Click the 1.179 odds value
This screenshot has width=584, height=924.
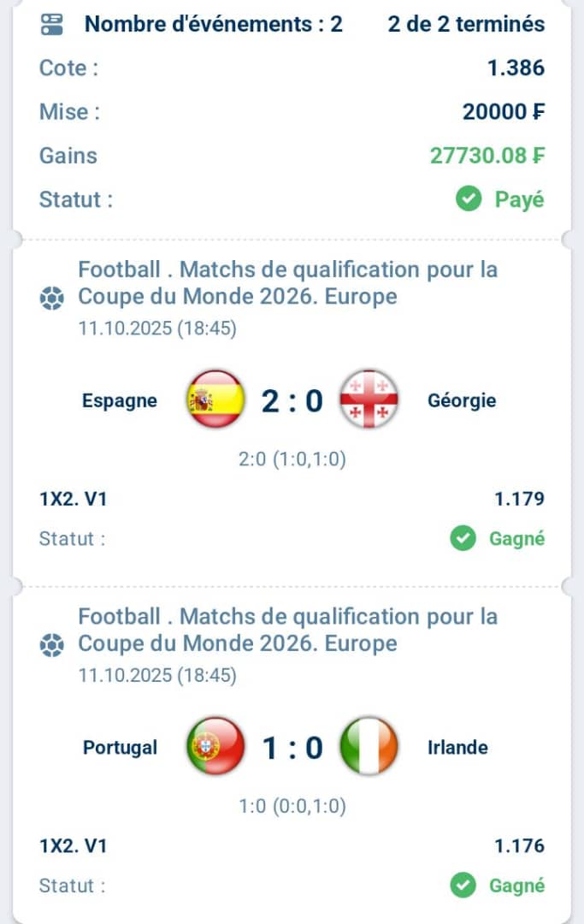(519, 499)
